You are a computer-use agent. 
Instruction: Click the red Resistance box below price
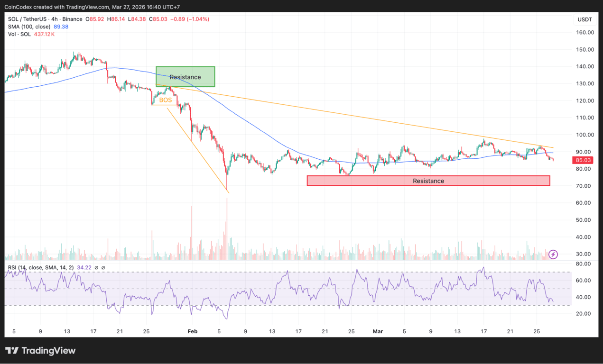point(428,181)
